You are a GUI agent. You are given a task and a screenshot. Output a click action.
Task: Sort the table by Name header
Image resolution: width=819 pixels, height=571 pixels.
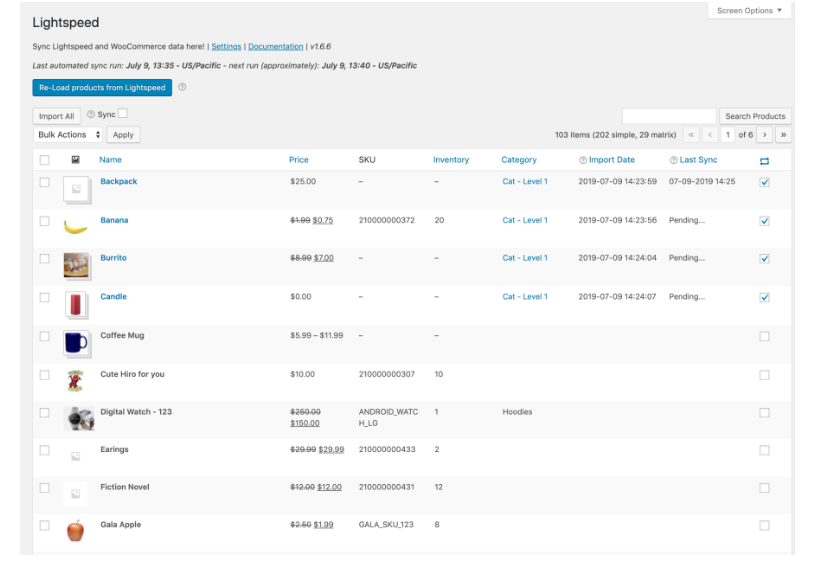coord(110,160)
